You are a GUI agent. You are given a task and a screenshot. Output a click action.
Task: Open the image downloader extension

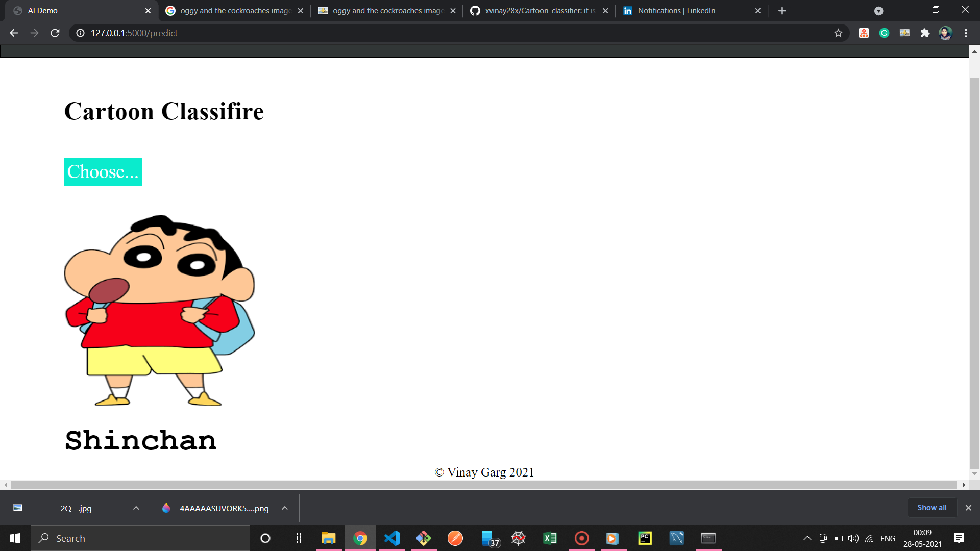coord(904,33)
